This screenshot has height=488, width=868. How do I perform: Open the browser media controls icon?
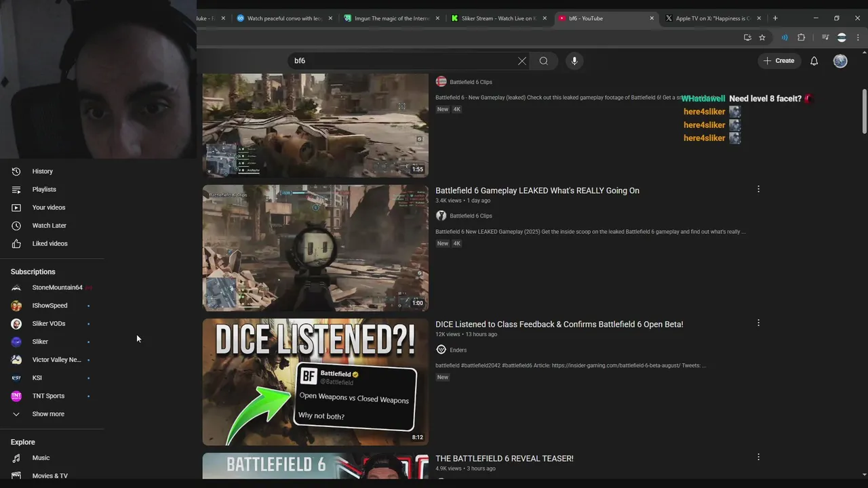click(825, 37)
